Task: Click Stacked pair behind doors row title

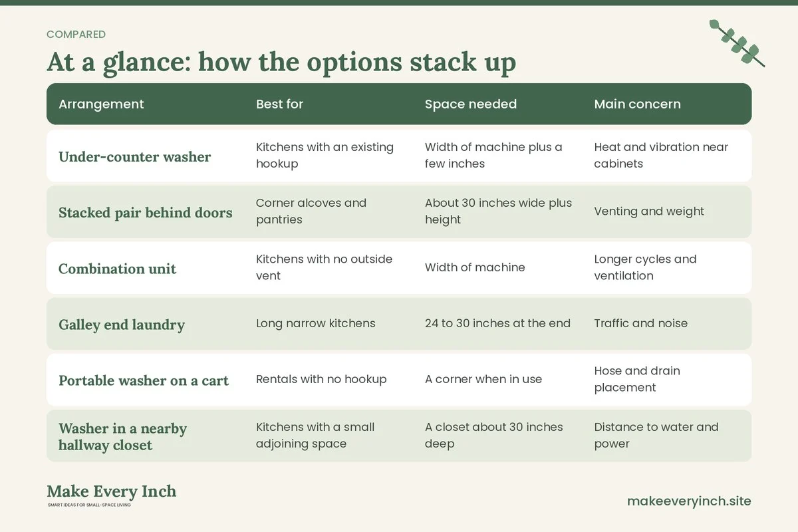Action: click(146, 213)
